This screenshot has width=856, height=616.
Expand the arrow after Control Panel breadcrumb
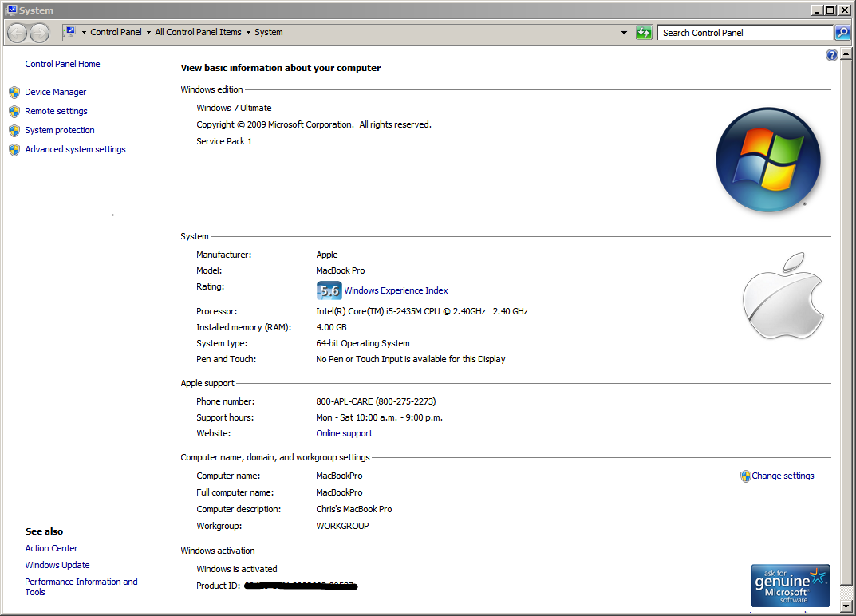point(148,32)
